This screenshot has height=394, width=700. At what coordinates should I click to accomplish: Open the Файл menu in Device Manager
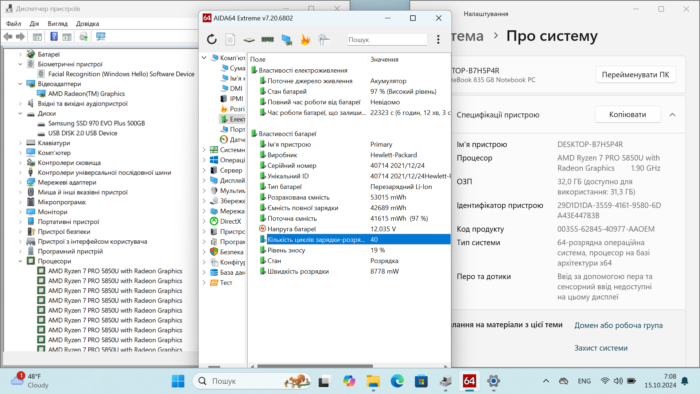pos(13,24)
